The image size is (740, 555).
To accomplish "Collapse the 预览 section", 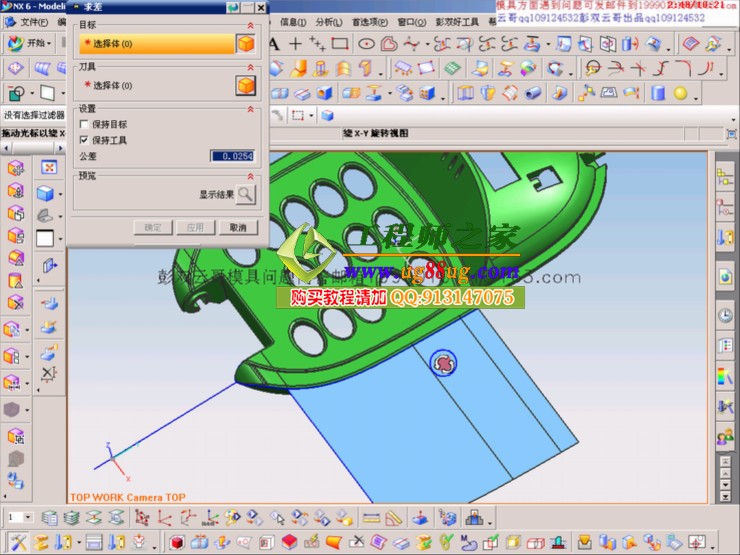I will click(250, 175).
